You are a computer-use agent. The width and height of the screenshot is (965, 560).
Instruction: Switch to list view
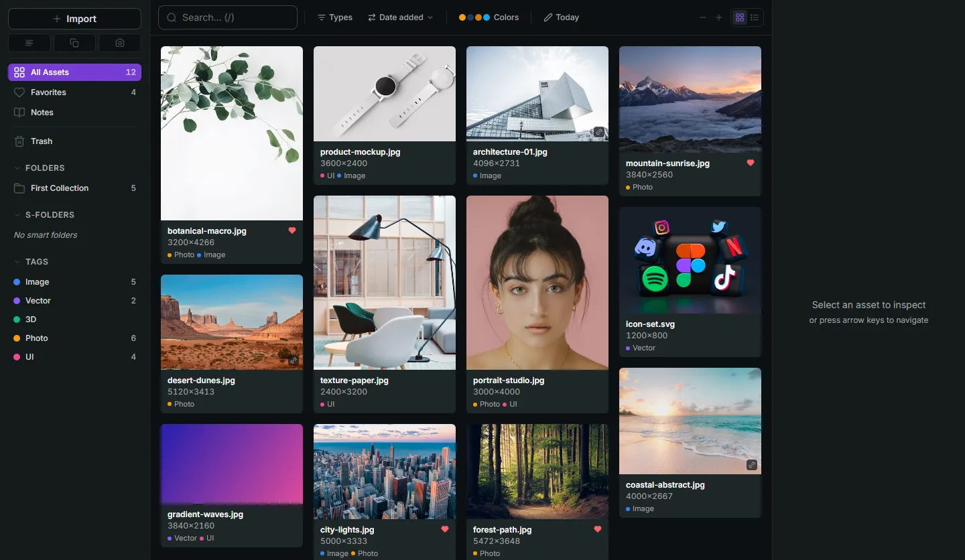click(x=755, y=17)
